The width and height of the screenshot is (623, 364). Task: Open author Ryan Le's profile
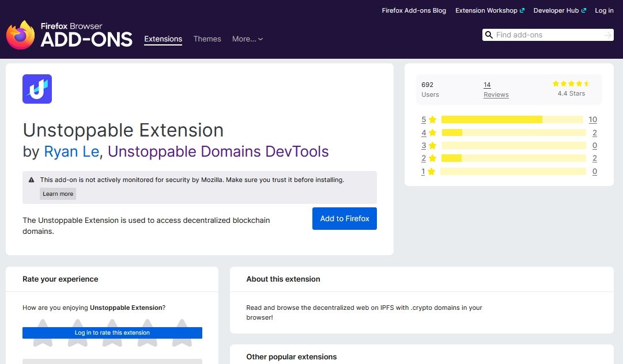point(71,151)
